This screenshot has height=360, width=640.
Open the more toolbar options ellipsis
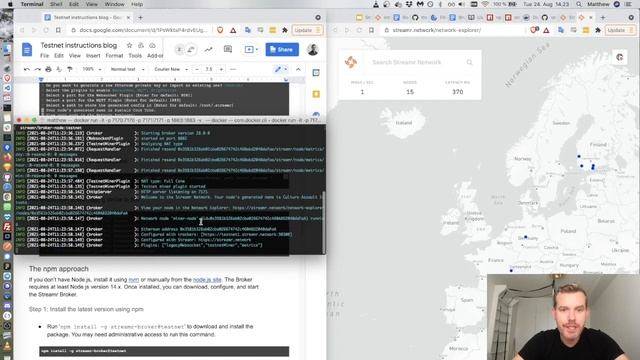click(x=233, y=69)
